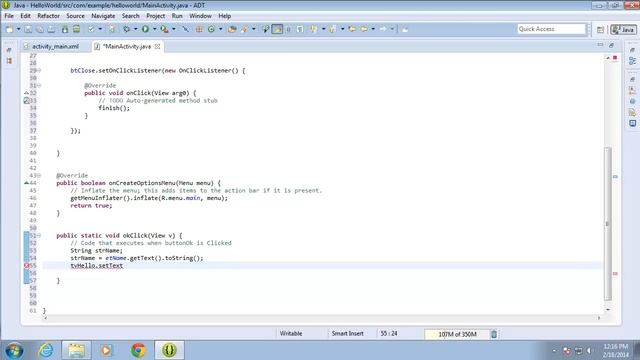
Task: Open the Refactor menu
Action: (48, 16)
